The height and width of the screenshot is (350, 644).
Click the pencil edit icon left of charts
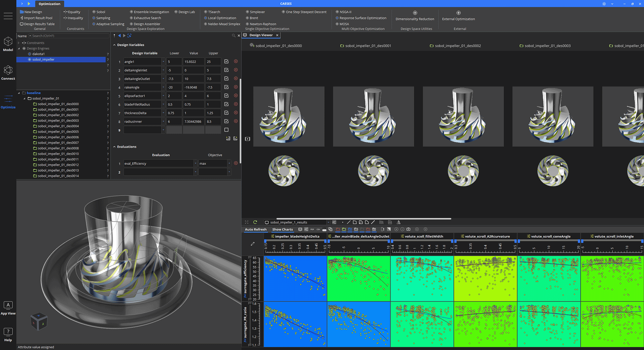coord(253,244)
